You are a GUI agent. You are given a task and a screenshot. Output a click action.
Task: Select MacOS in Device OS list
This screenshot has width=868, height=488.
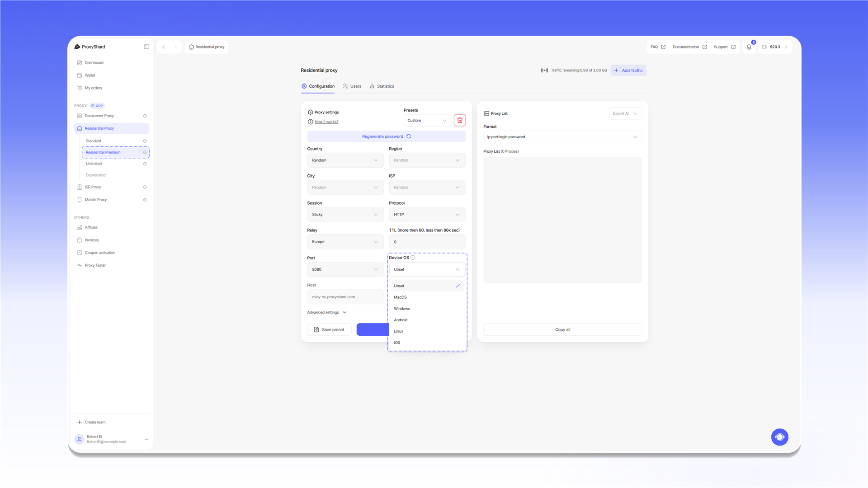[x=427, y=297]
